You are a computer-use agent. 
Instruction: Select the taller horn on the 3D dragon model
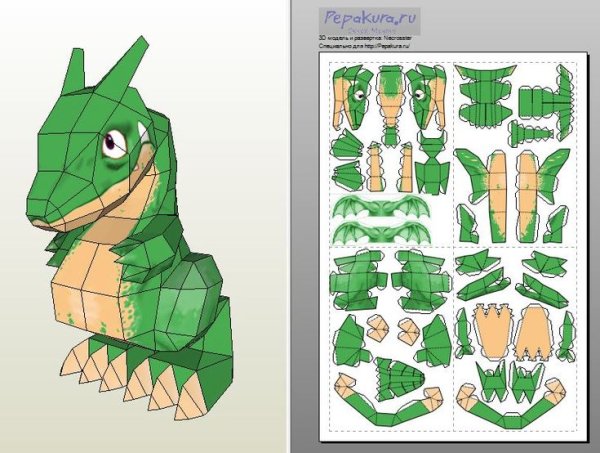point(123,67)
